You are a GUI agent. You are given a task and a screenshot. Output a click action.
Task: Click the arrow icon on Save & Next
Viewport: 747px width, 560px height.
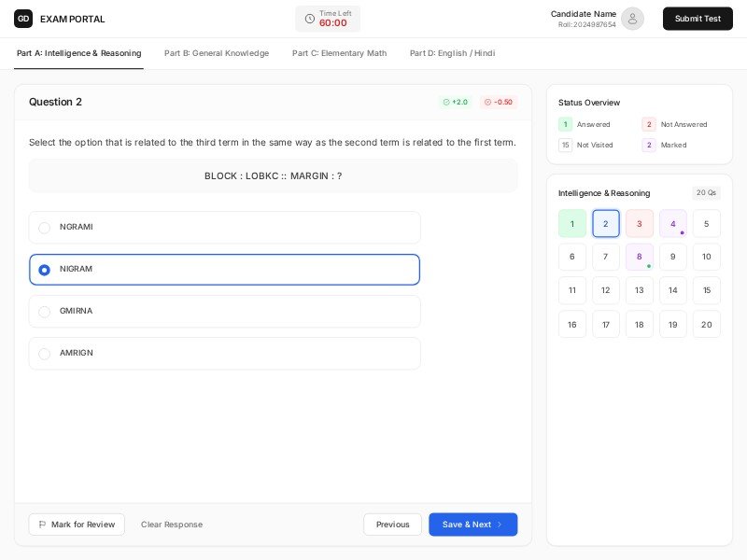[500, 525]
